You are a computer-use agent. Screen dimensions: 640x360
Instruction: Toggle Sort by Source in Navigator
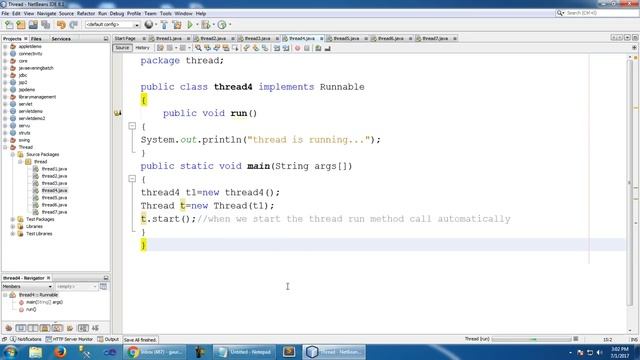96,328
